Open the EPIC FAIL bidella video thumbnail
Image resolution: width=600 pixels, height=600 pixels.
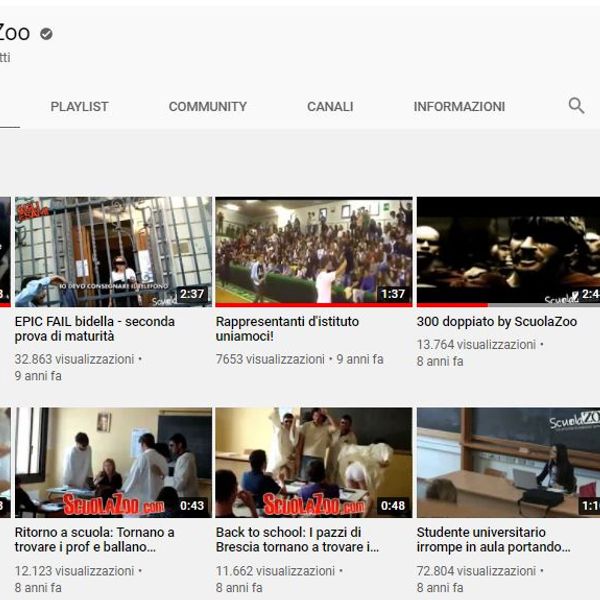[x=113, y=252]
